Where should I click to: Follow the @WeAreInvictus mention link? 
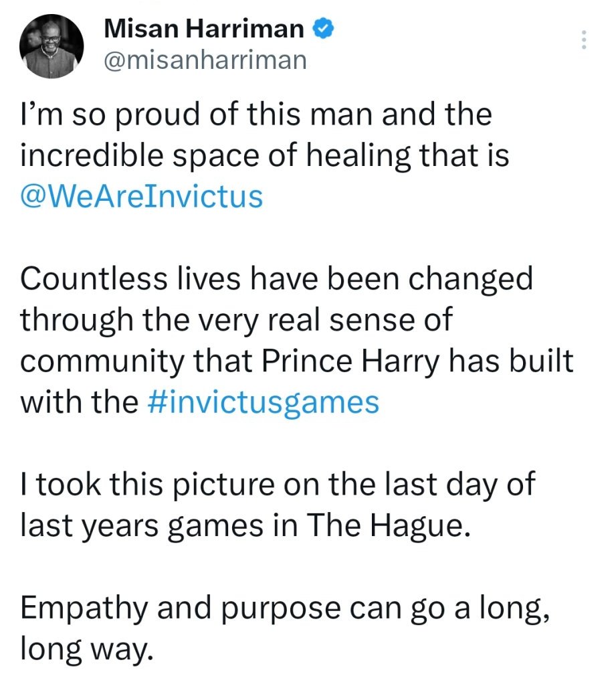point(141,198)
